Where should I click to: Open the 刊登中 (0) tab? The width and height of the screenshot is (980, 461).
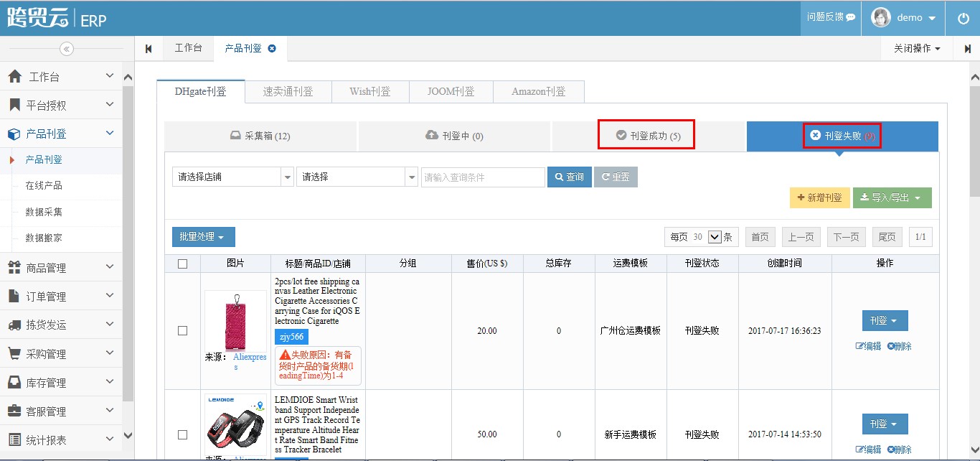[454, 136]
